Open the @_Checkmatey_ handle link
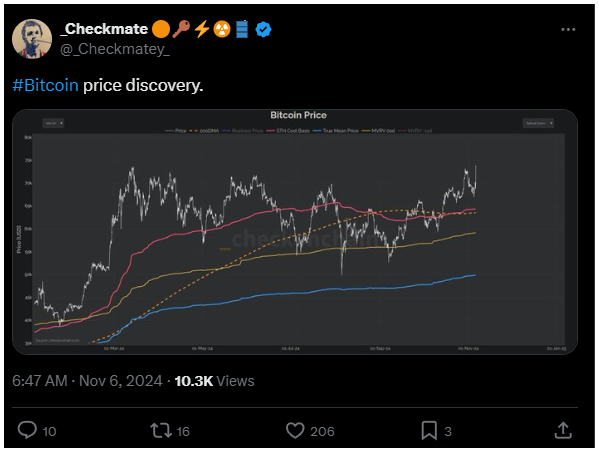Viewport: 599px width, 452px height. point(115,49)
